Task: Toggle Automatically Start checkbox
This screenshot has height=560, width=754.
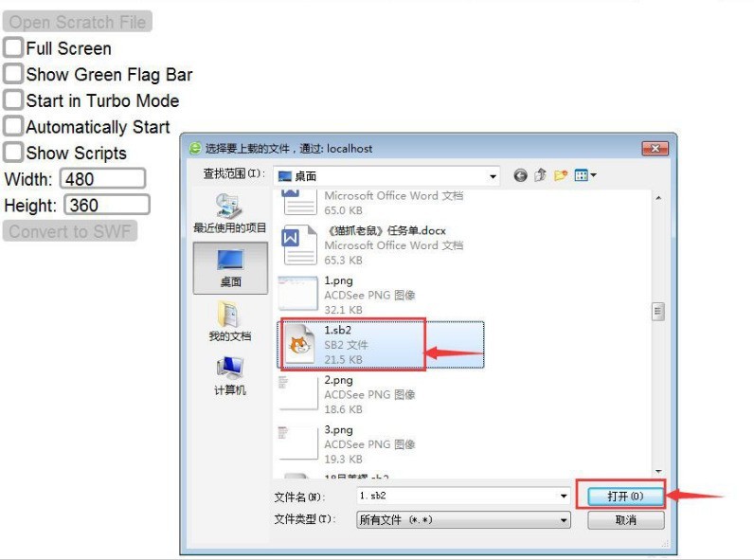Action: (13, 126)
